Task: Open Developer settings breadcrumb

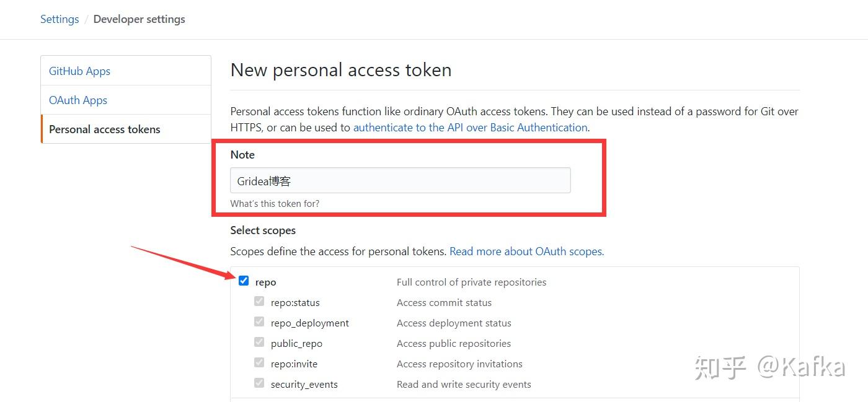Action: pos(139,19)
